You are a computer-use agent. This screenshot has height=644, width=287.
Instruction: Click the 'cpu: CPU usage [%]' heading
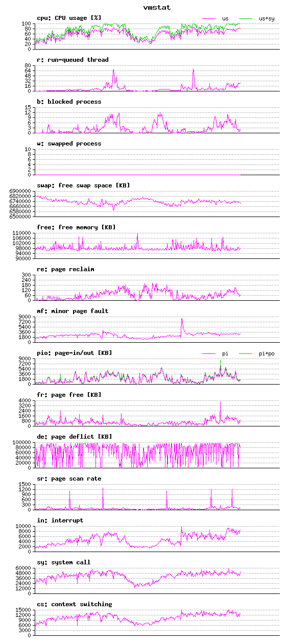pos(69,18)
